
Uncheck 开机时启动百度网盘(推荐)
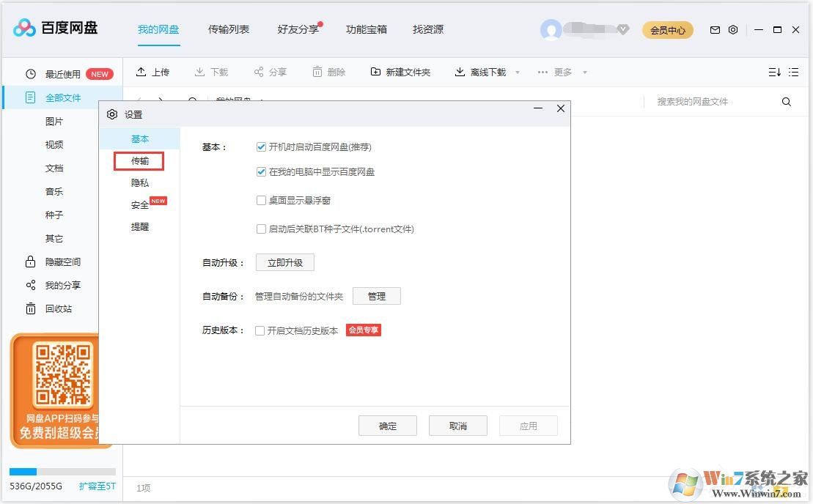point(262,147)
